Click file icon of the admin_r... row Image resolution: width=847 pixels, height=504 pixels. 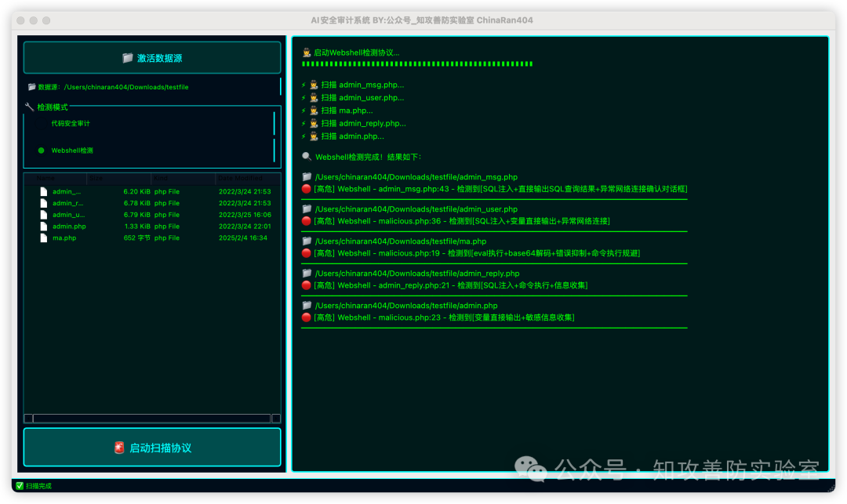(x=44, y=204)
